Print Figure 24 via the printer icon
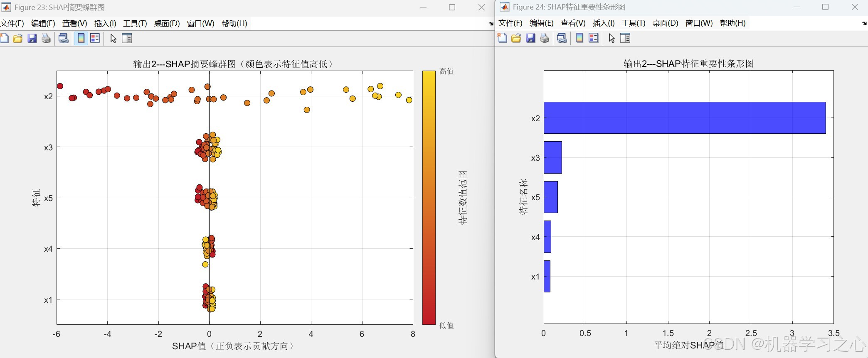 tap(545, 38)
